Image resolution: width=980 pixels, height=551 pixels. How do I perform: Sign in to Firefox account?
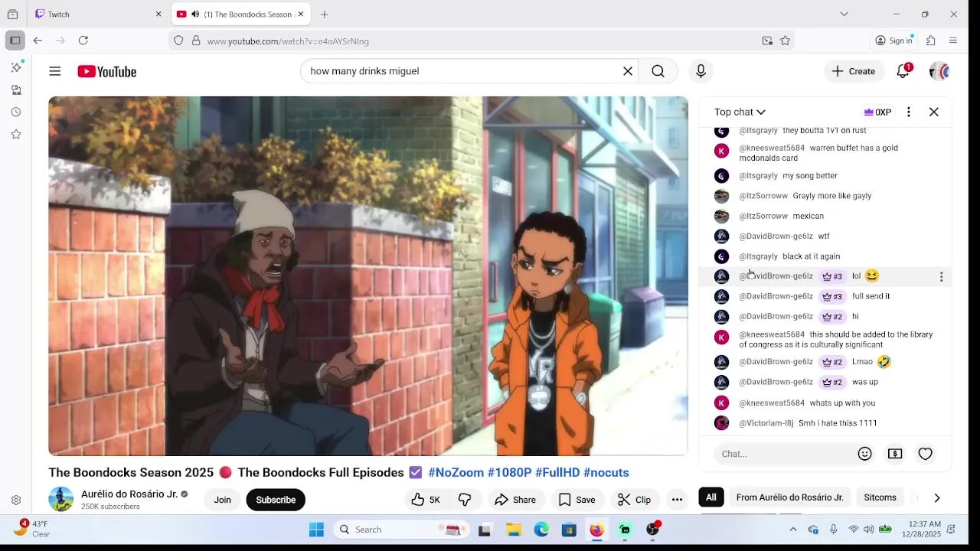[x=894, y=41]
